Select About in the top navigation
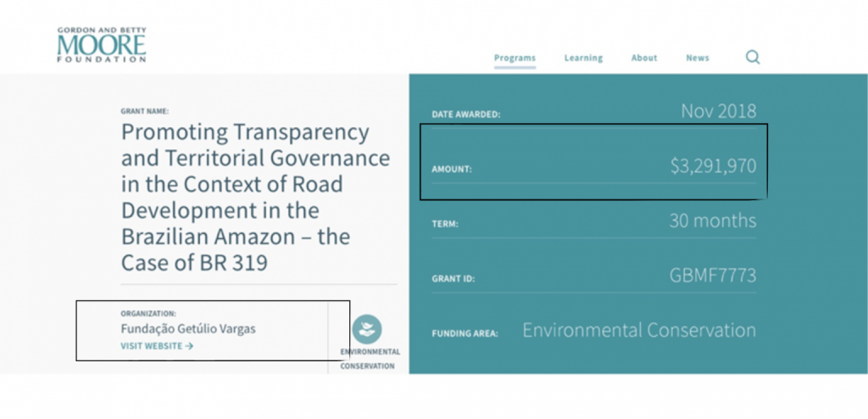868x419 pixels. click(644, 58)
